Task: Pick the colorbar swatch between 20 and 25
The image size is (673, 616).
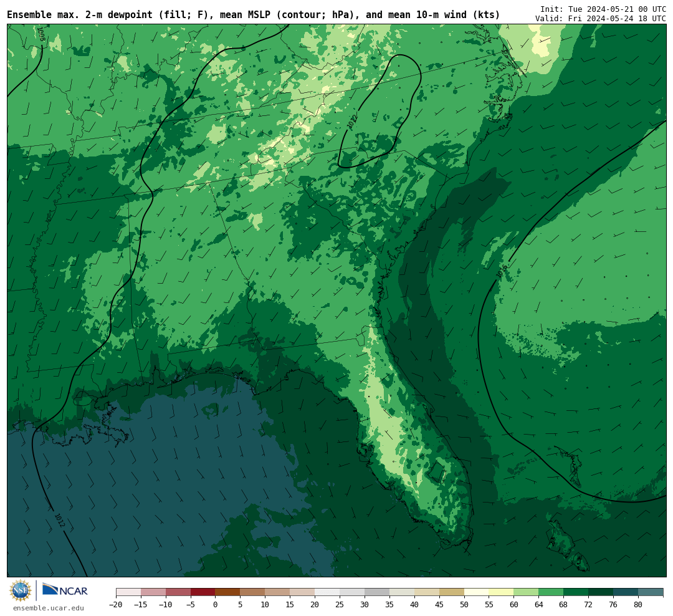Action: (328, 592)
